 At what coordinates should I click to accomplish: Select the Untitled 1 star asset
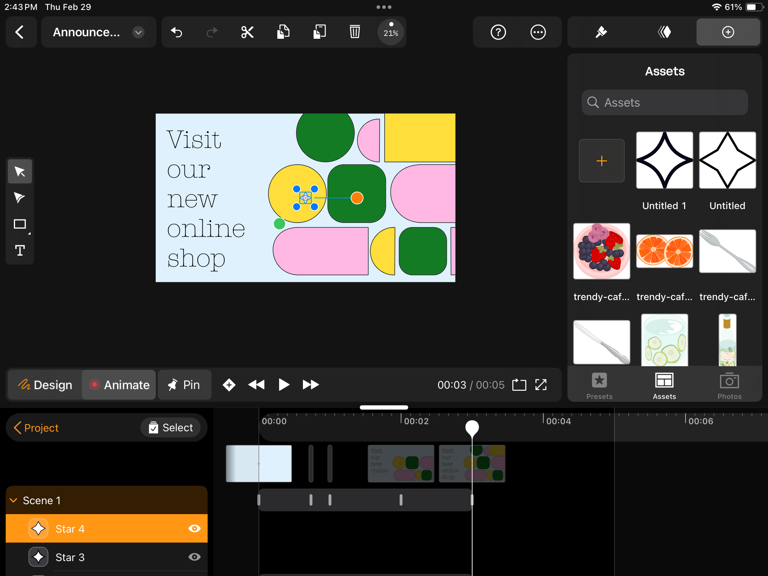[x=664, y=160]
